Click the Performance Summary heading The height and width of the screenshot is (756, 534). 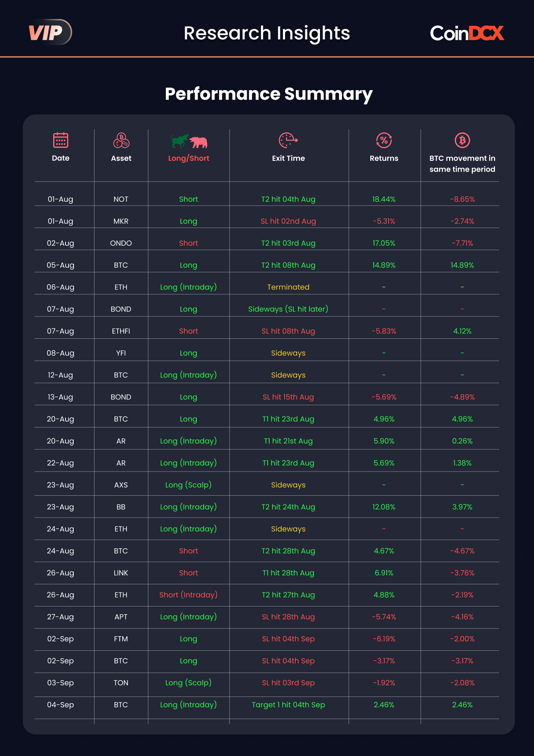[269, 94]
